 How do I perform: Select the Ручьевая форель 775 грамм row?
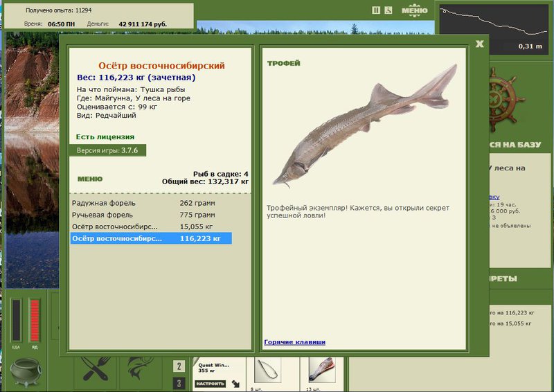coord(151,215)
